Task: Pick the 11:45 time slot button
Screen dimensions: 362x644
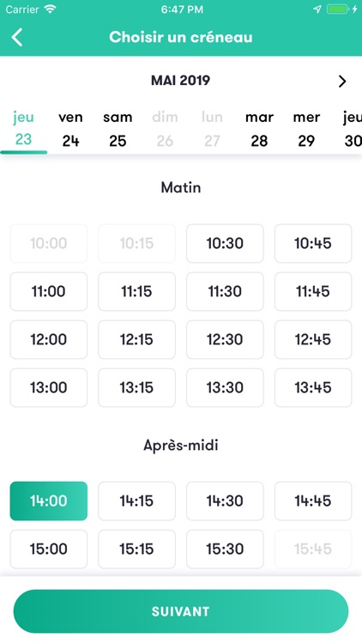Action: pos(313,291)
